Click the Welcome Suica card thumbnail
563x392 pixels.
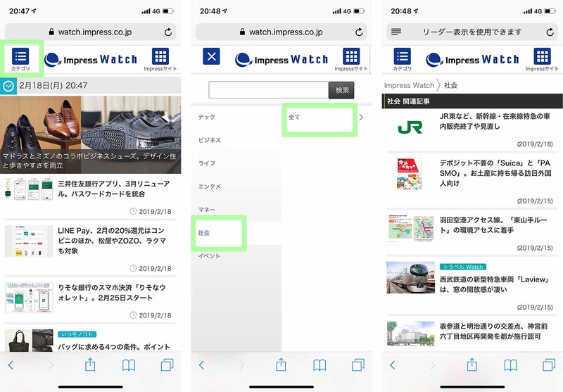410,174
